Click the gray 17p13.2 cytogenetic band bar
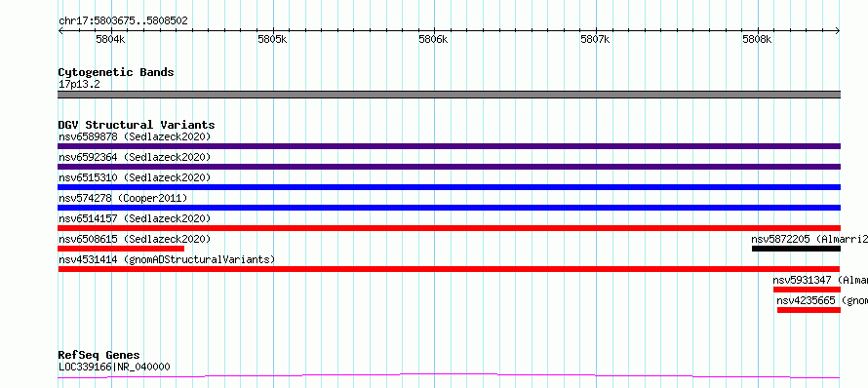The width and height of the screenshot is (868, 388). (449, 95)
